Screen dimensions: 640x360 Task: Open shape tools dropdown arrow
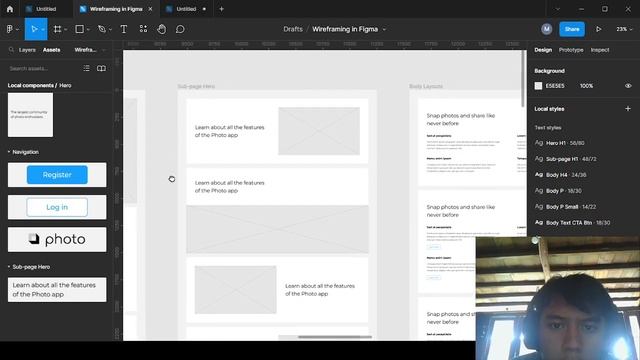(88, 29)
